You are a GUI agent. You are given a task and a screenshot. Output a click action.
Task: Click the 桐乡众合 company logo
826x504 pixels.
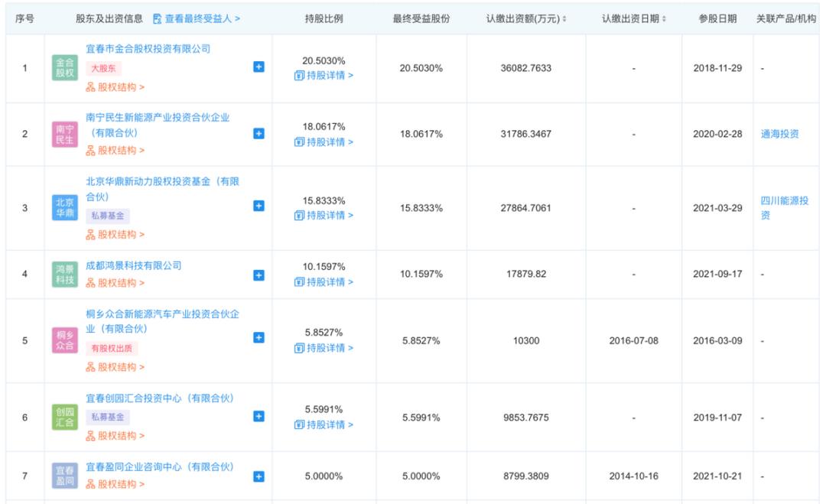[65, 340]
